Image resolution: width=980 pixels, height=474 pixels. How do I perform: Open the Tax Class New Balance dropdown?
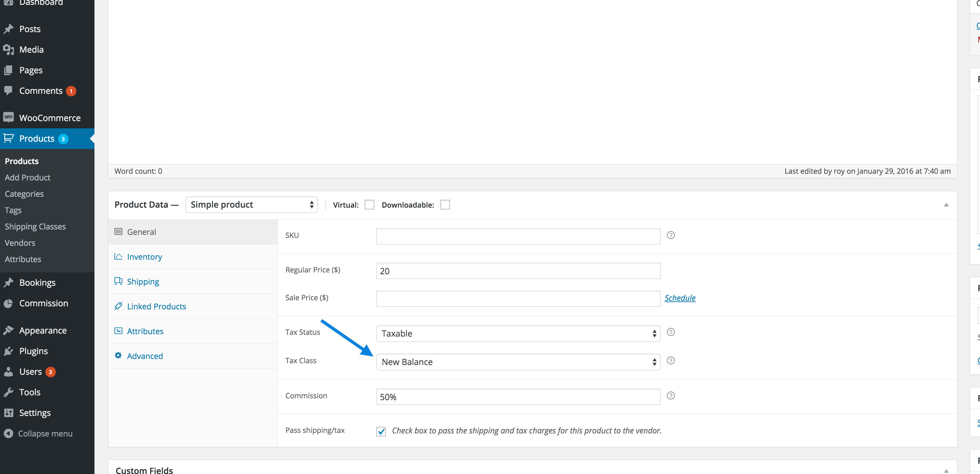[518, 362]
